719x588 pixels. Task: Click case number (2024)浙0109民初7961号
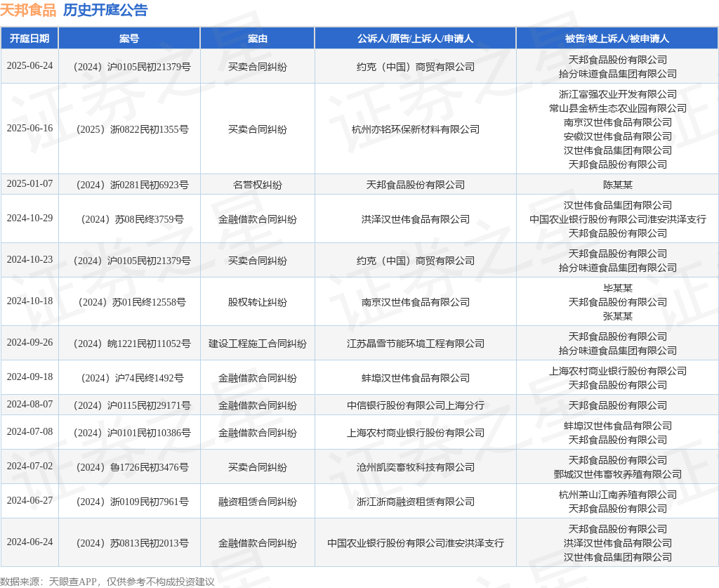tap(132, 502)
